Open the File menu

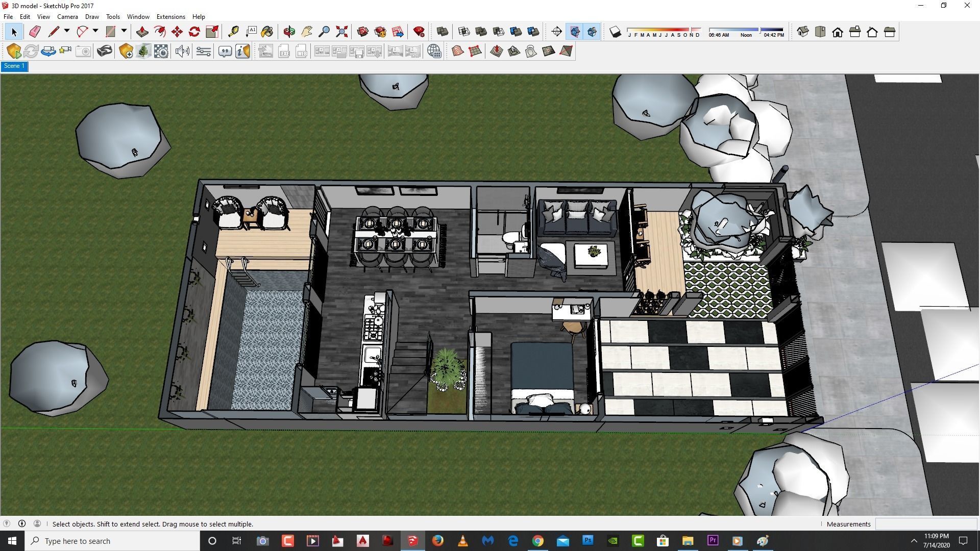point(8,17)
